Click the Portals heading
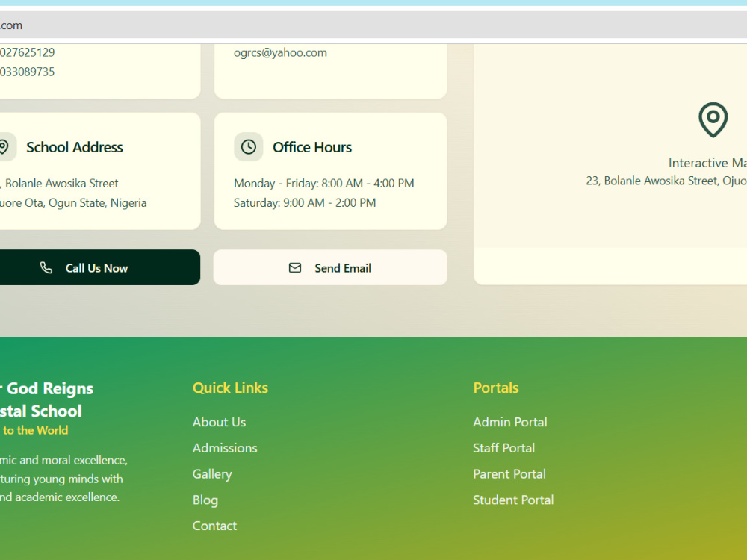 (x=495, y=388)
